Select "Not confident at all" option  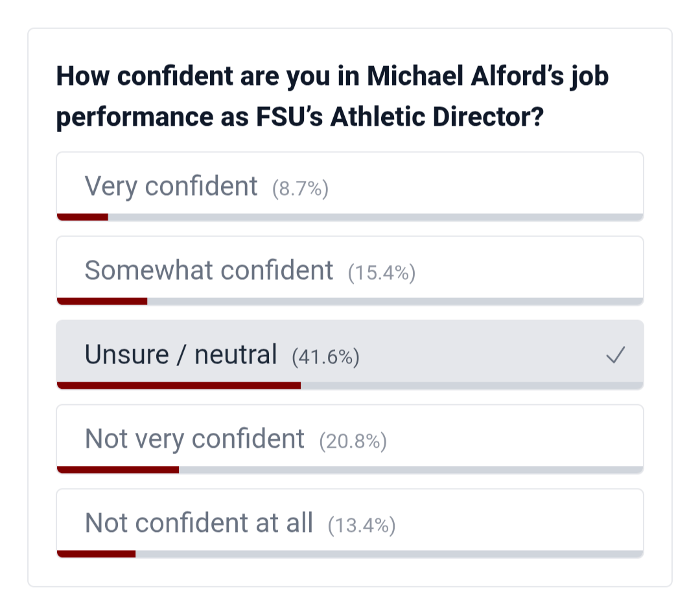pos(199,524)
